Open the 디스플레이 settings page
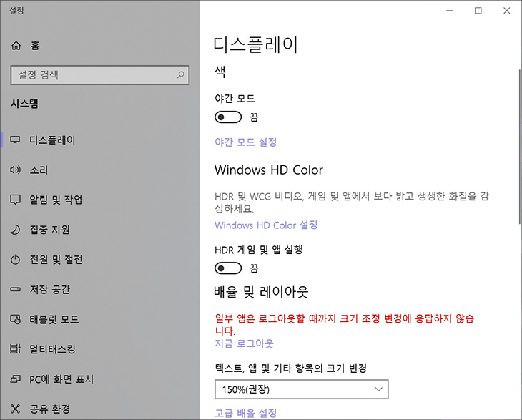This screenshot has height=420, width=522. (x=100, y=140)
